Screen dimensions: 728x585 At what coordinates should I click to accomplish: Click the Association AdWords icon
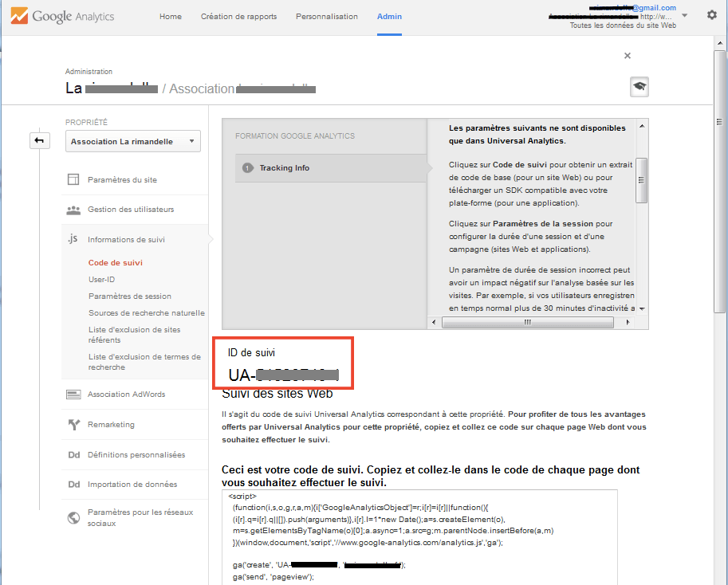tap(73, 395)
